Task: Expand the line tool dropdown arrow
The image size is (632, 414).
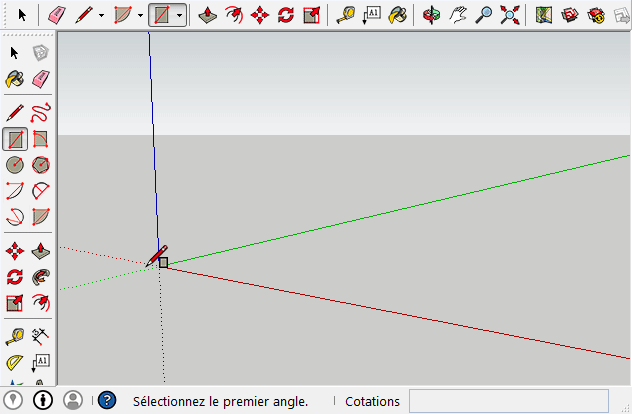Action: point(101,15)
